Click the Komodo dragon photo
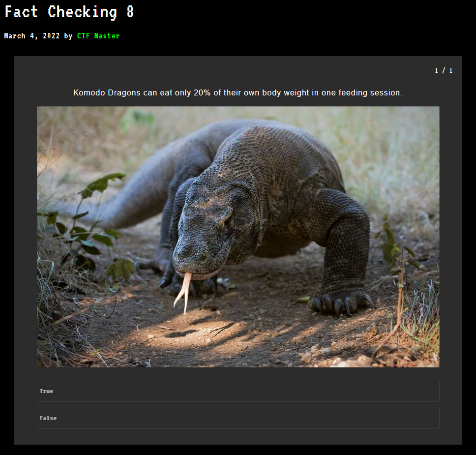The width and height of the screenshot is (476, 455). point(238,237)
